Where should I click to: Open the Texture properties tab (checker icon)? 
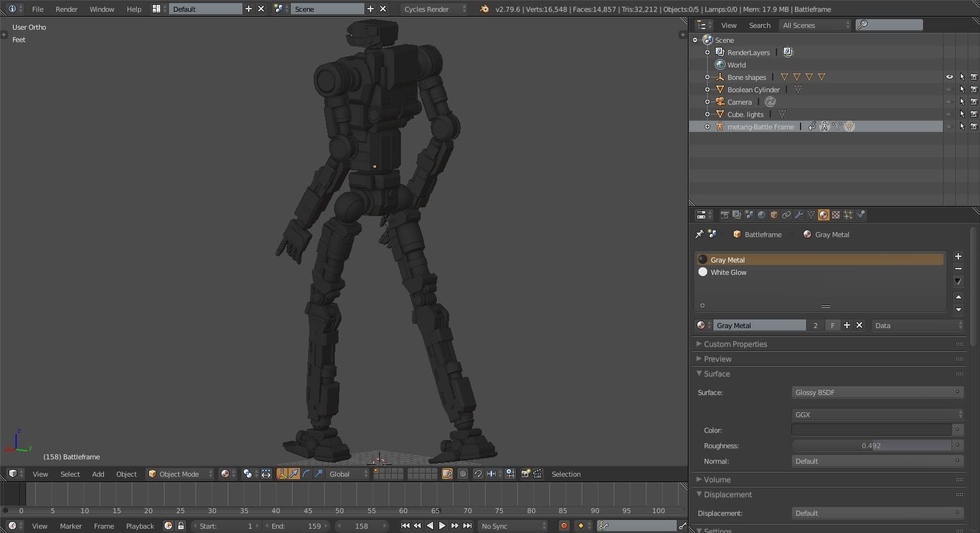click(836, 215)
